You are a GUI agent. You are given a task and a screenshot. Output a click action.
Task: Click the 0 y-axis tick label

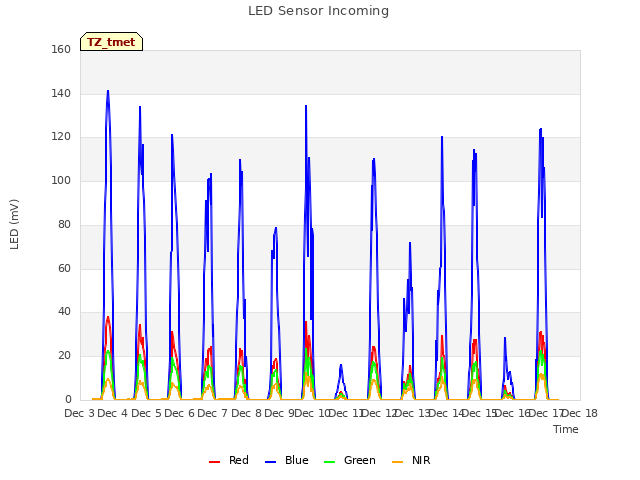tap(68, 399)
